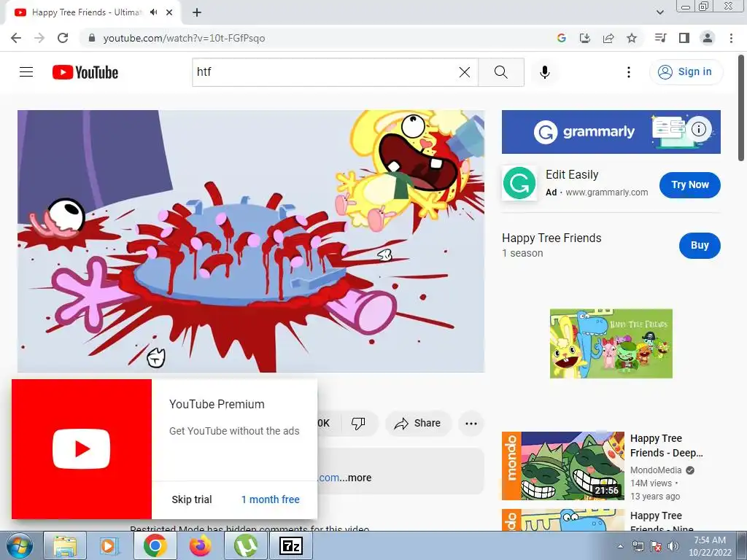
Task: Toggle Chrome side panel
Action: point(684,38)
